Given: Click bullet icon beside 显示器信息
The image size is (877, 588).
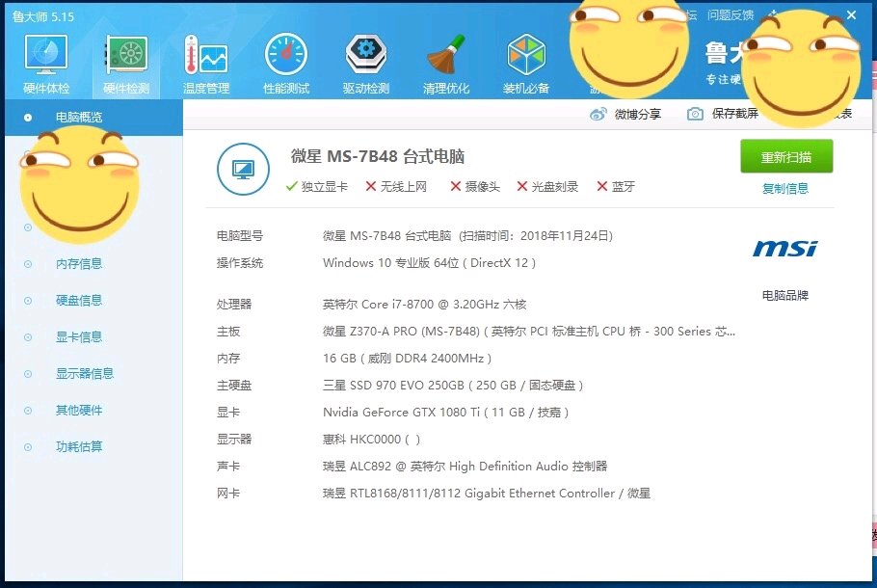Looking at the screenshot, I should pos(27,374).
